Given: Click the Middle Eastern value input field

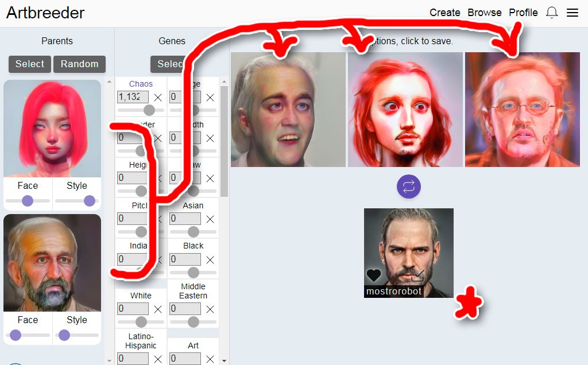Looking at the screenshot, I should pos(185,309).
